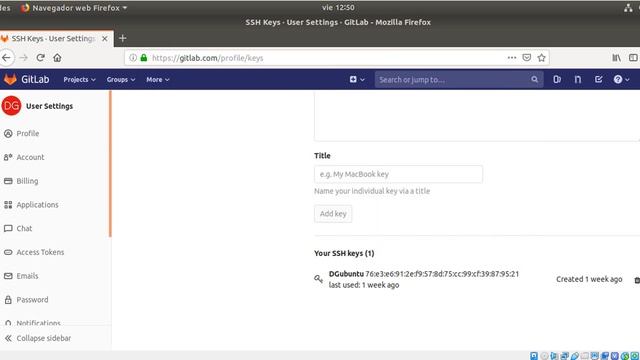The image size is (640, 360).
Task: Click the Applications grid icon
Action: click(x=8, y=204)
